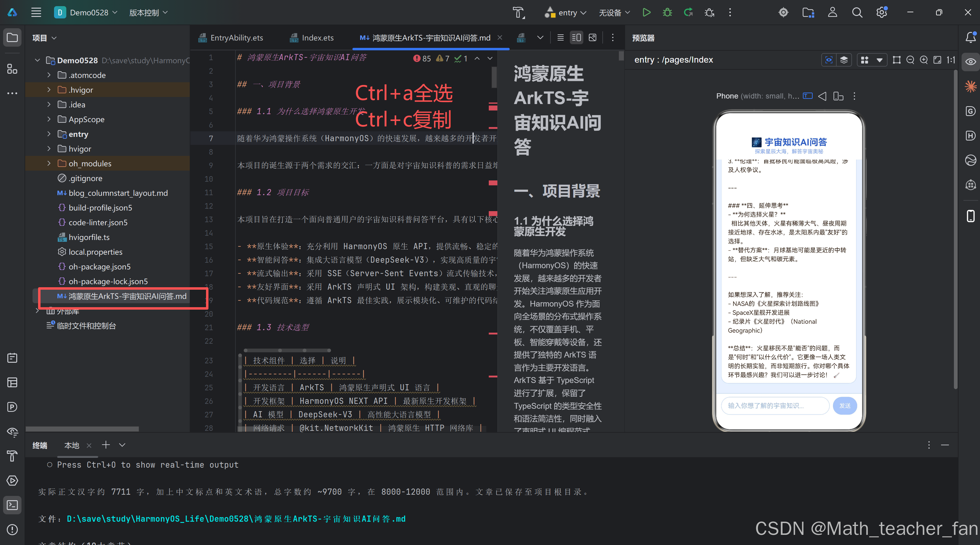This screenshot has height=545, width=980.
Task: Open the entry run configuration dropdown
Action: 565,13
